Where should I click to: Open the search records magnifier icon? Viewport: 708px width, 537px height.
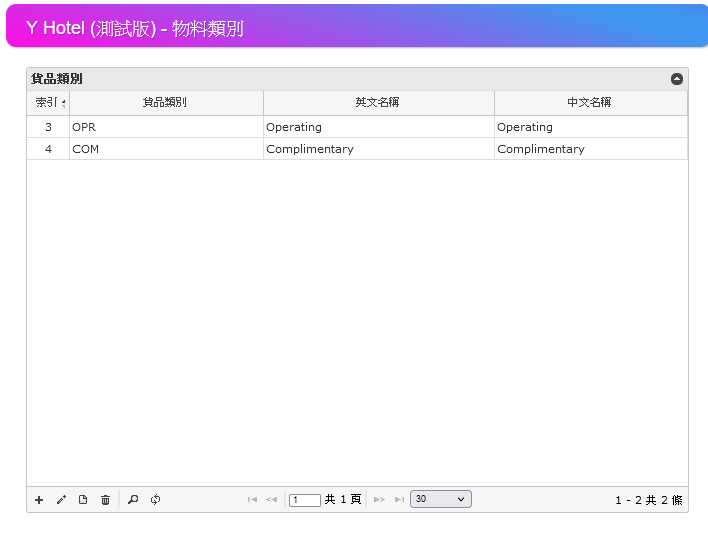pyautogui.click(x=133, y=500)
